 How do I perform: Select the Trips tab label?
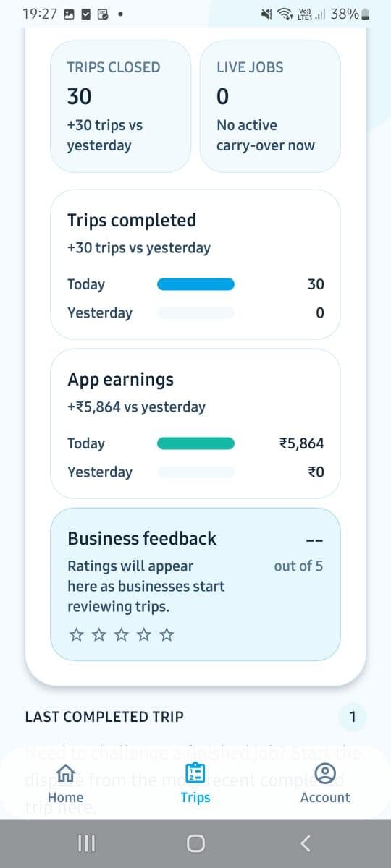point(195,797)
